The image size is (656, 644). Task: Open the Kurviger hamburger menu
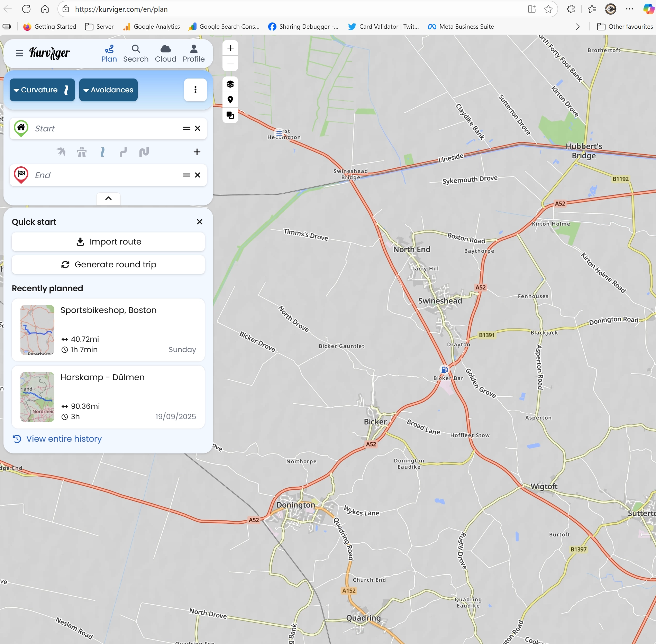[19, 53]
